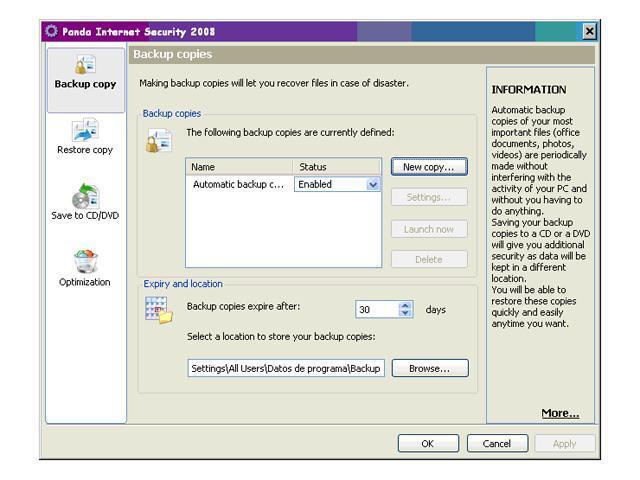Open the More... information link
Image resolution: width=640 pixels, height=480 pixels.
[x=560, y=413]
